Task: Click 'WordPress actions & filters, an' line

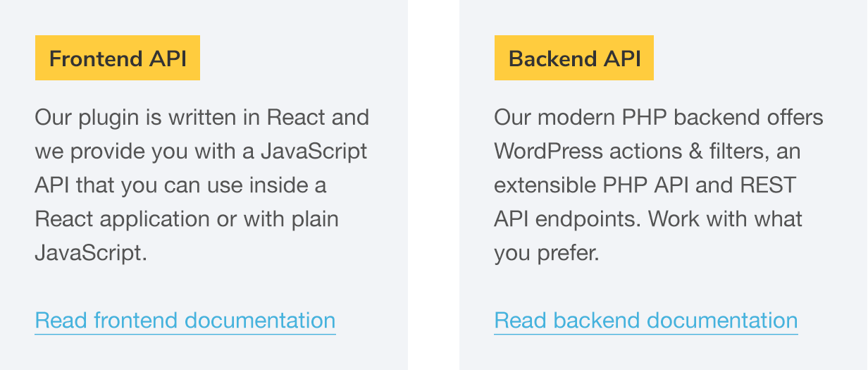Action: pyautogui.click(x=647, y=151)
